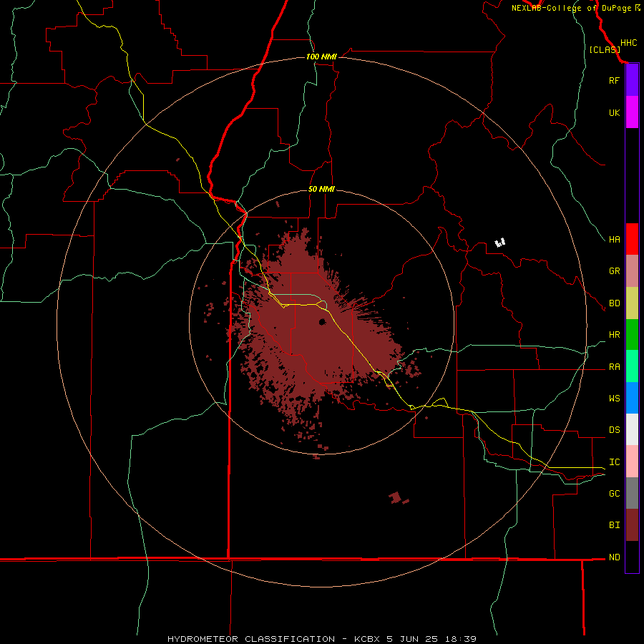Click the HR legend label

point(614,335)
